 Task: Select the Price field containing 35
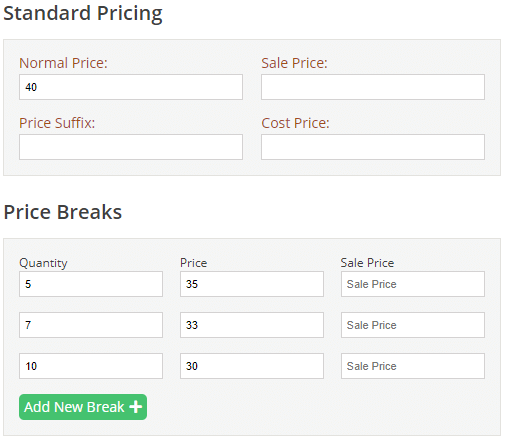pos(252,284)
